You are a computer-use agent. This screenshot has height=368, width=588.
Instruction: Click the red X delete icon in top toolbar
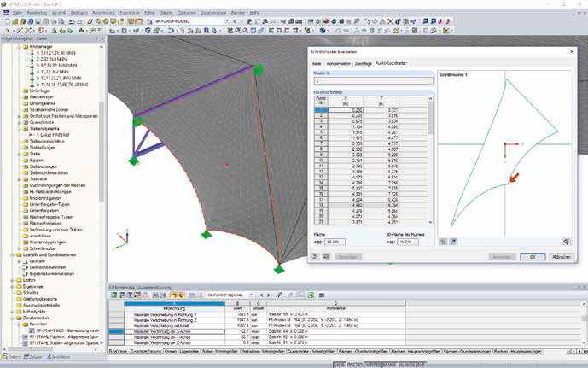pyautogui.click(x=390, y=21)
